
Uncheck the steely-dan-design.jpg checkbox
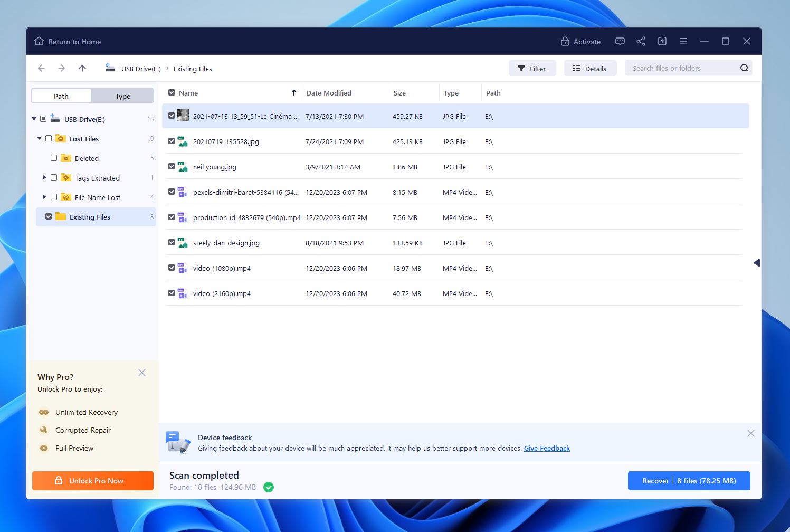(172, 242)
